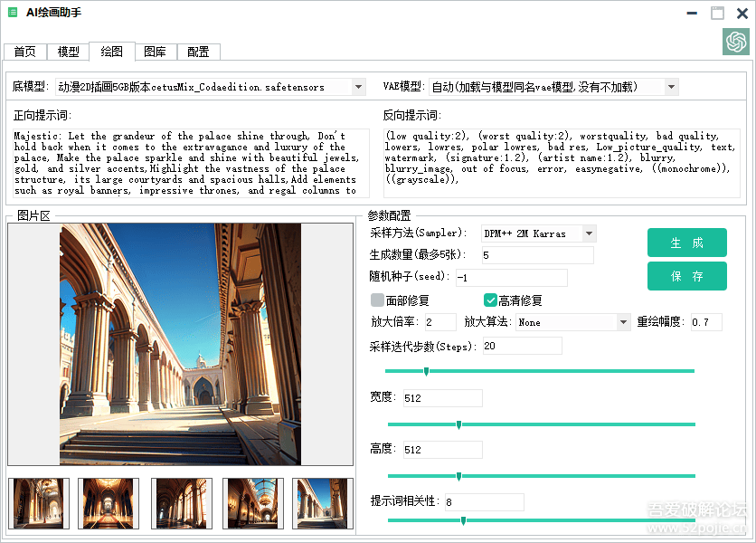Screen dimensions: 756x543
Task: Select the fourth thumbnail with glass ceiling
Action: click(253, 503)
